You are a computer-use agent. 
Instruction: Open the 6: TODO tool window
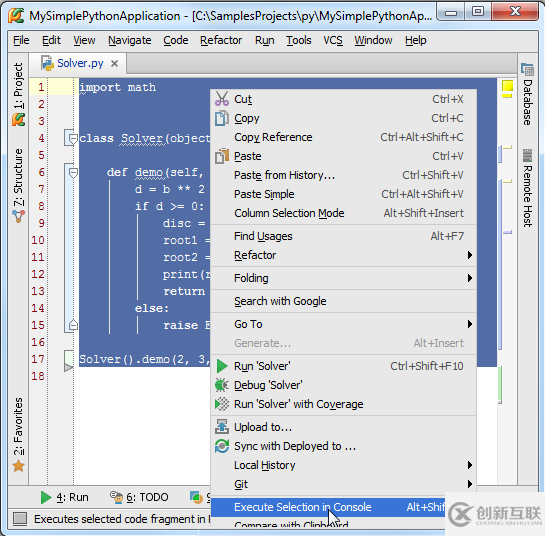pos(139,497)
